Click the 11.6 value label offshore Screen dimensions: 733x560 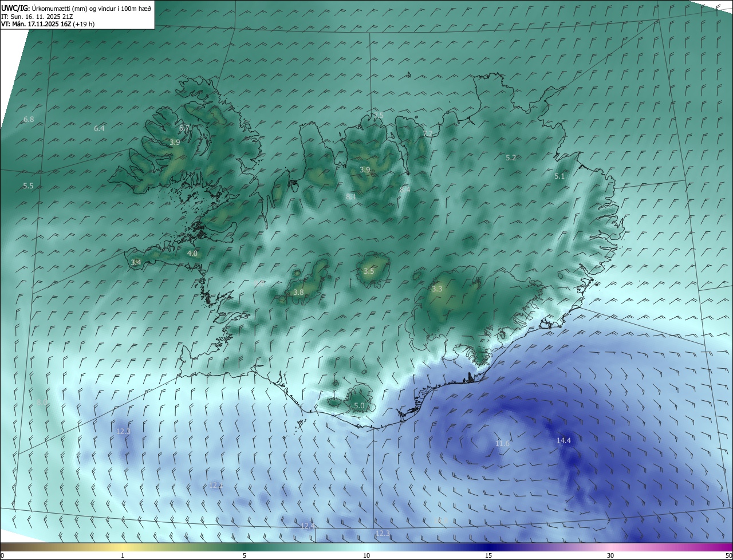502,444
